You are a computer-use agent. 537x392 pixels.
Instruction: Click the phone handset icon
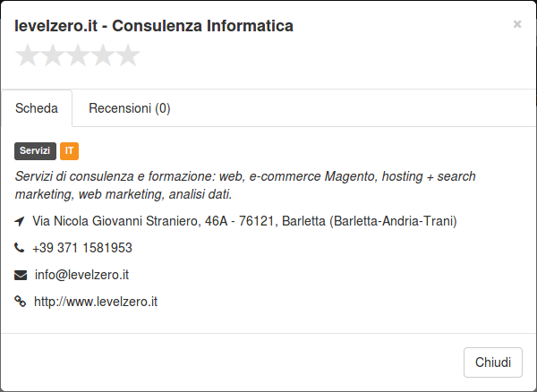[x=19, y=247]
